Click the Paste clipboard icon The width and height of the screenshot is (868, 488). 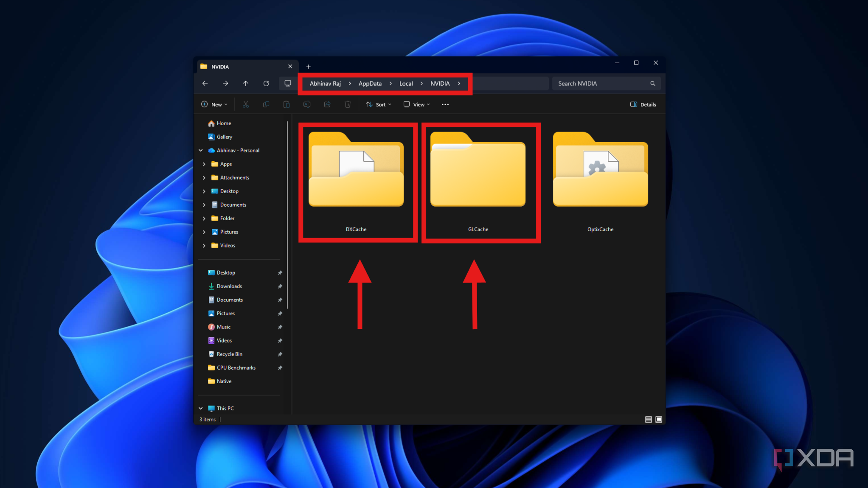287,104
